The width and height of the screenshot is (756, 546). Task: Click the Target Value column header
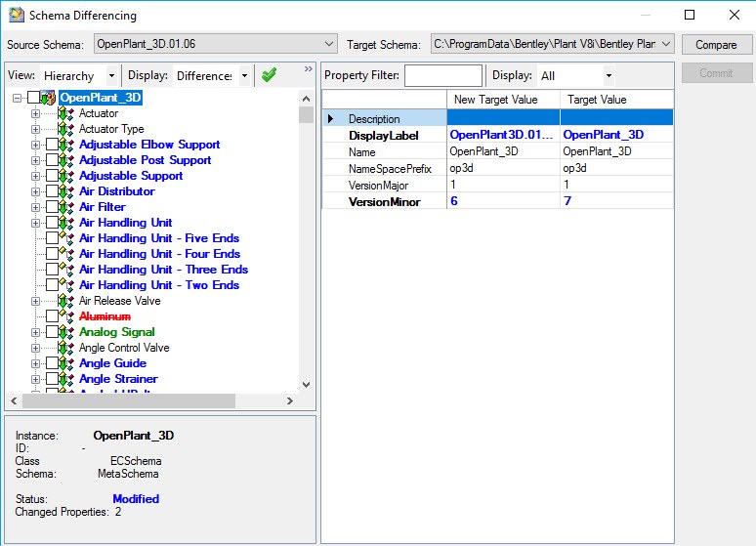coord(616,100)
